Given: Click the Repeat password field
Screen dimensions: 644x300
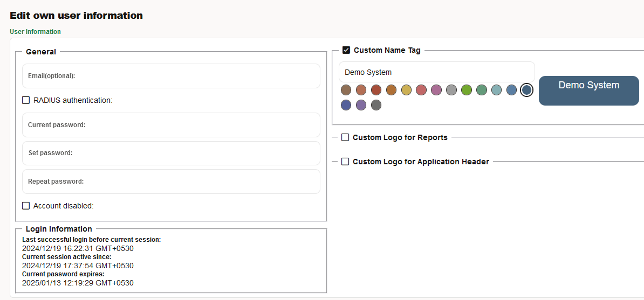Looking at the screenshot, I should pos(171,182).
